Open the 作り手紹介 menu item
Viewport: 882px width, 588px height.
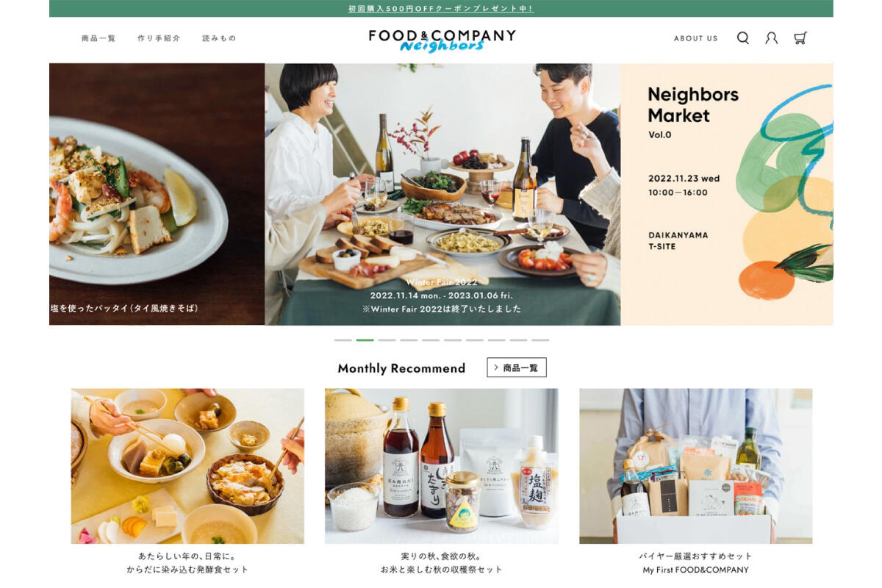(159, 38)
